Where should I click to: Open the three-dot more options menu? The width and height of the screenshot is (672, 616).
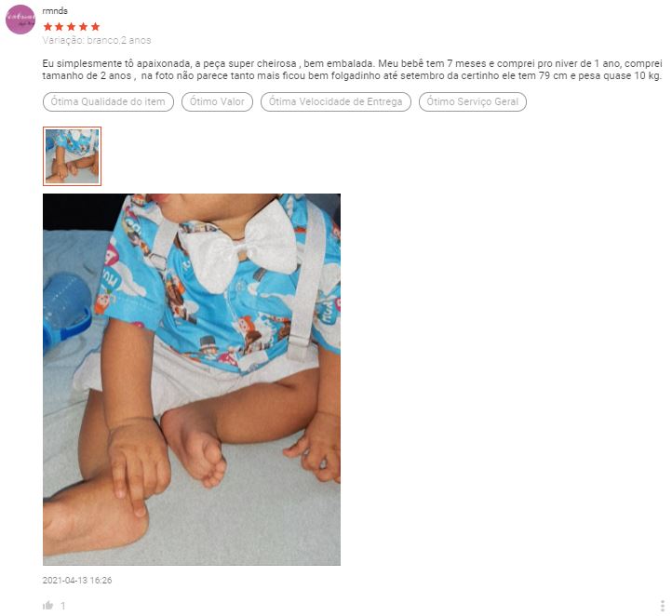click(x=663, y=606)
